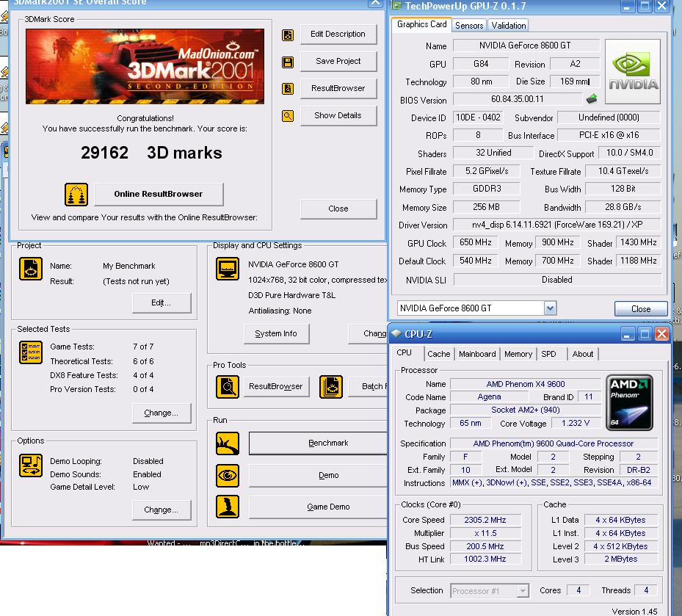Click the Show Details magnifier icon

pyautogui.click(x=288, y=116)
